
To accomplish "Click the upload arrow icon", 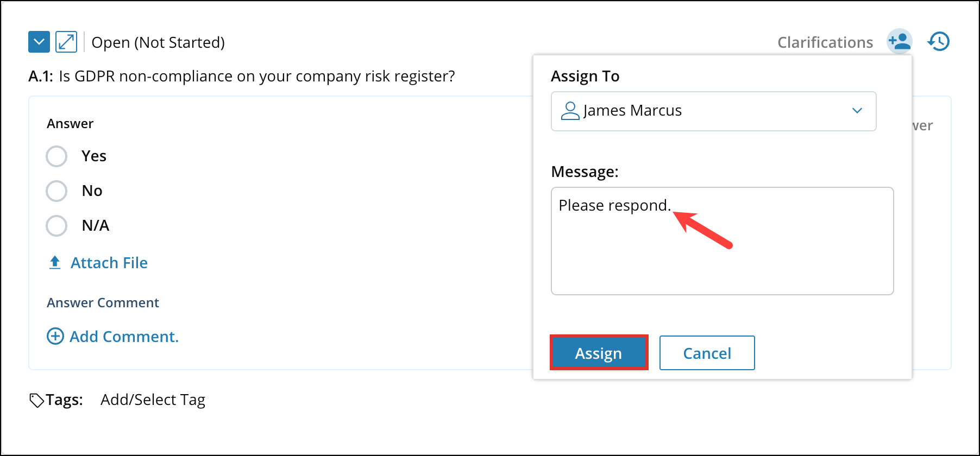I will pos(55,263).
